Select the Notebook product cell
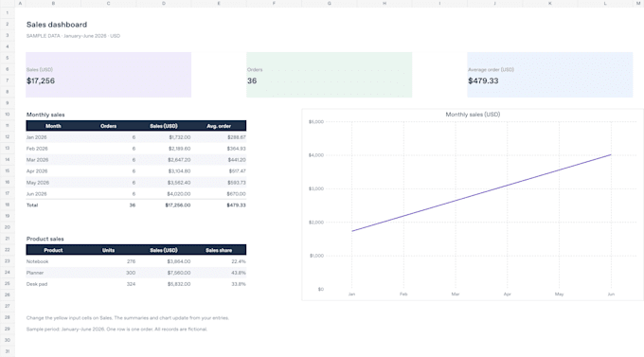Viewport: 644px width, 357px height. click(53, 261)
